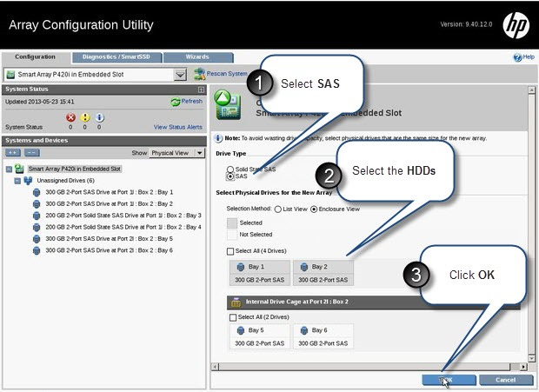The image size is (539, 392).
Task: Click the drive icon for tree Bay 2 row
Action: (x=37, y=204)
